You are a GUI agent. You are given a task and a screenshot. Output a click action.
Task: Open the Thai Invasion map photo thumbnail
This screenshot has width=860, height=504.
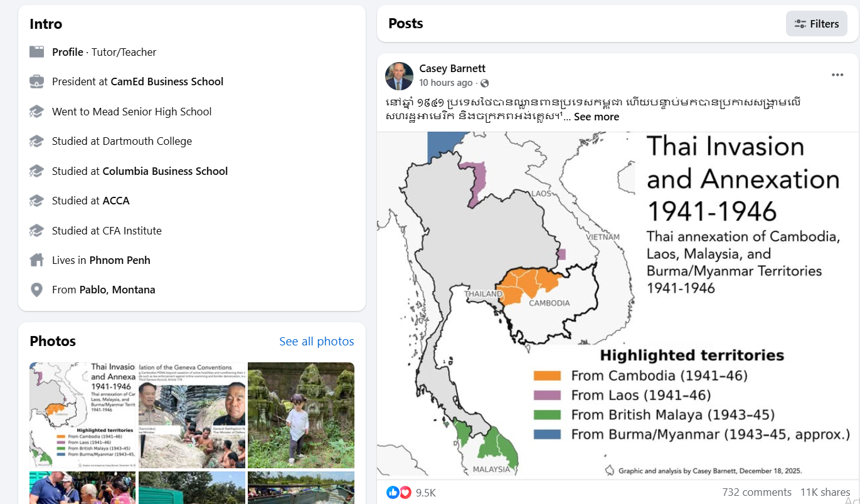83,415
